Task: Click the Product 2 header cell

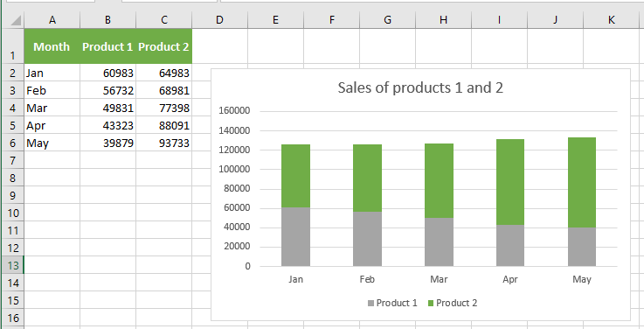Action: pyautogui.click(x=164, y=46)
